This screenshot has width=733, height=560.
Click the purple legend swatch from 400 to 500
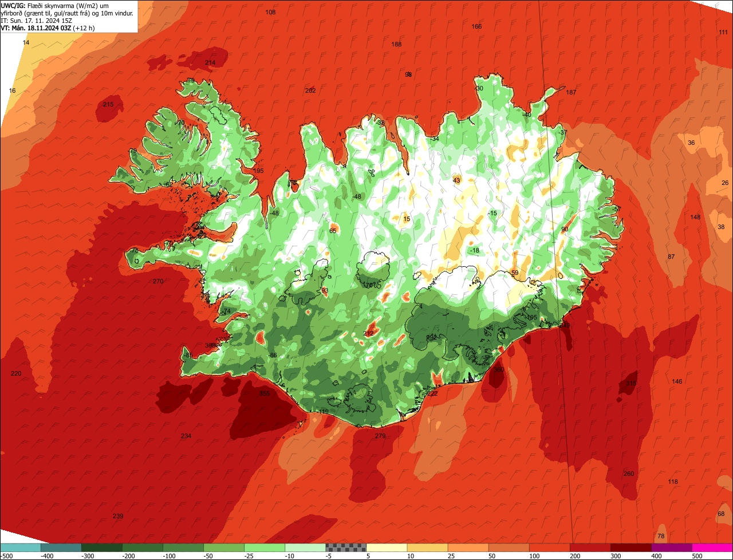pos(671,547)
